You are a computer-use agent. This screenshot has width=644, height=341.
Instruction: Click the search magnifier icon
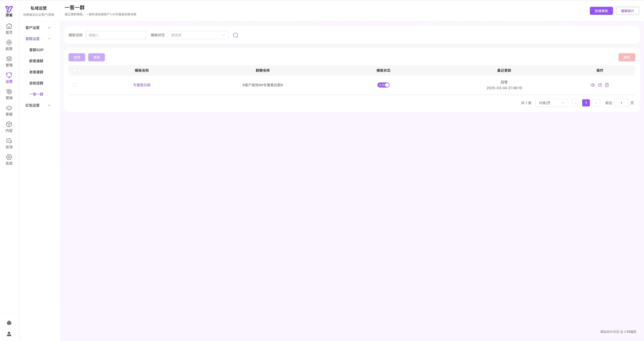236,35
